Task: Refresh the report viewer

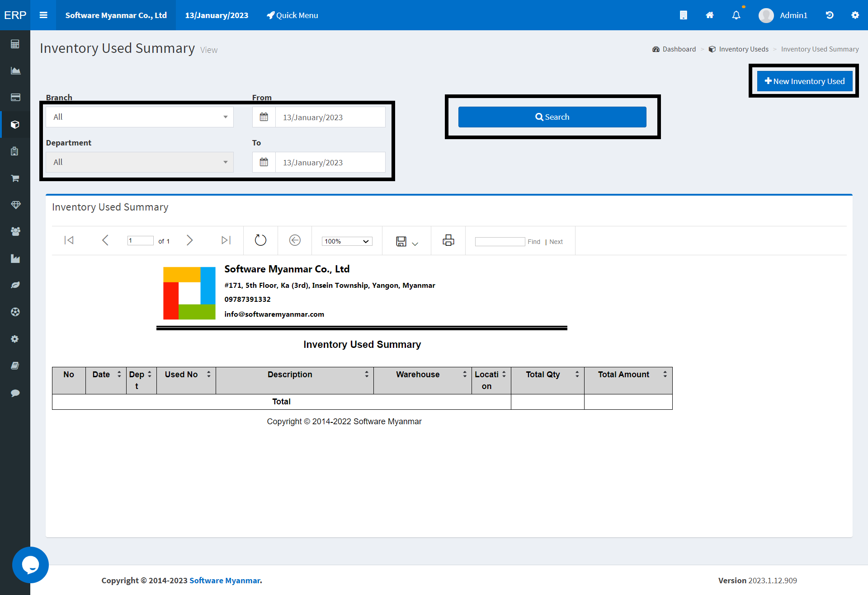Action: pyautogui.click(x=260, y=240)
